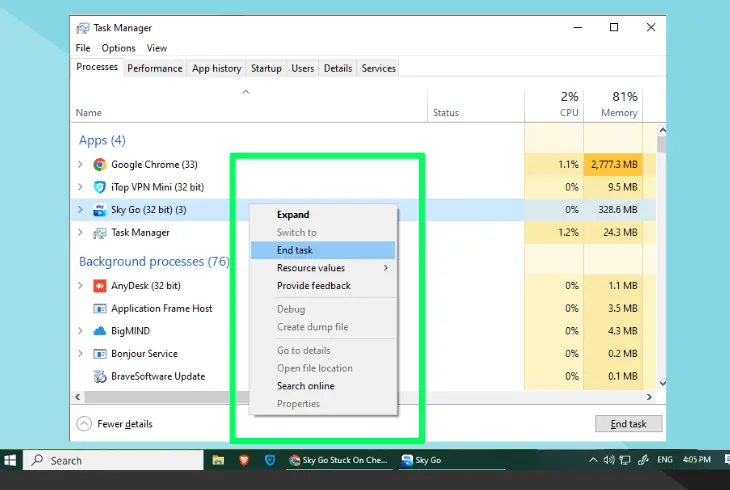Open File Explorer from the taskbar
The width and height of the screenshot is (730, 490).
218,461
